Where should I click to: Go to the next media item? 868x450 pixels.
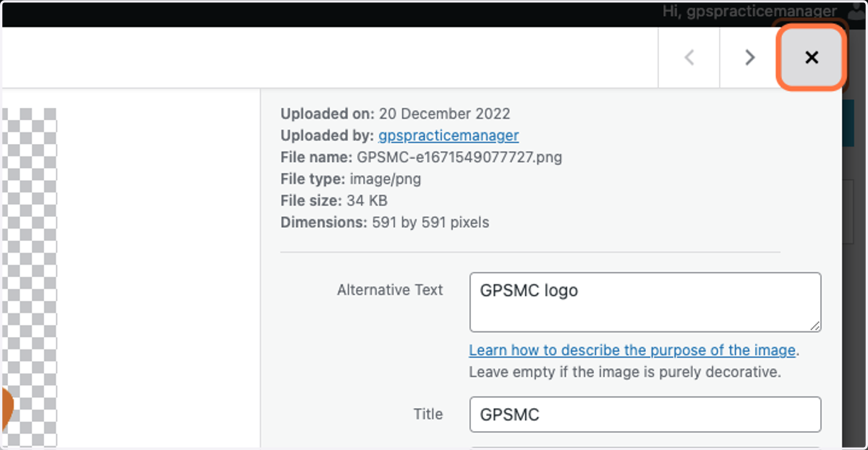click(750, 58)
